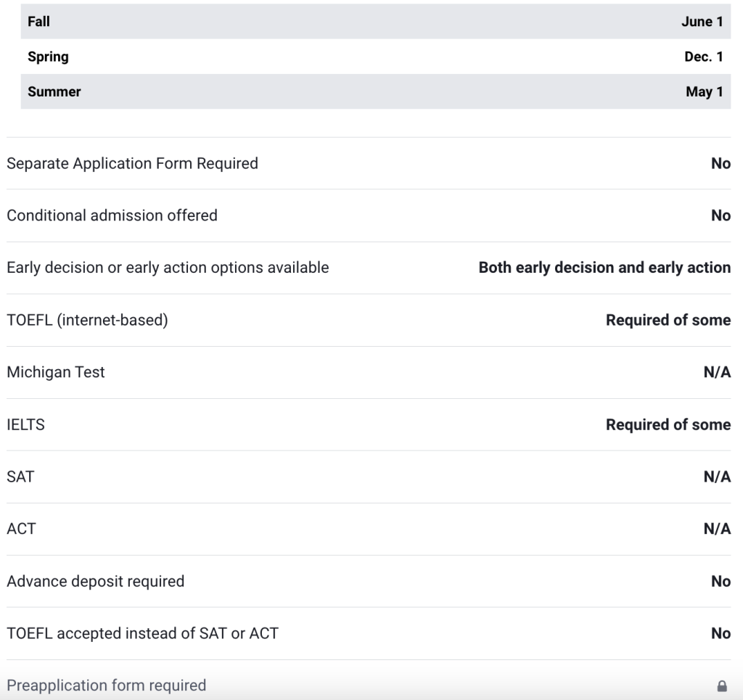Click Early decision or early action options label
The width and height of the screenshot is (743, 700).
click(168, 268)
